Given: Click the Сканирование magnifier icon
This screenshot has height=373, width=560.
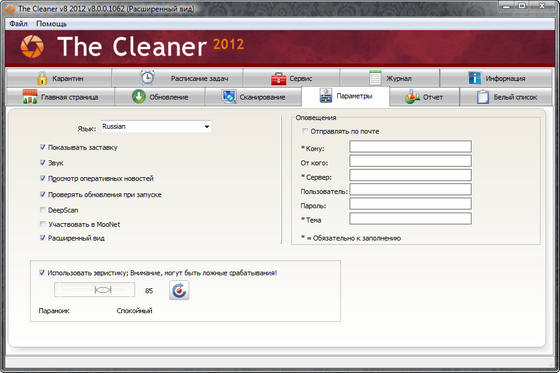Looking at the screenshot, I should click(229, 96).
